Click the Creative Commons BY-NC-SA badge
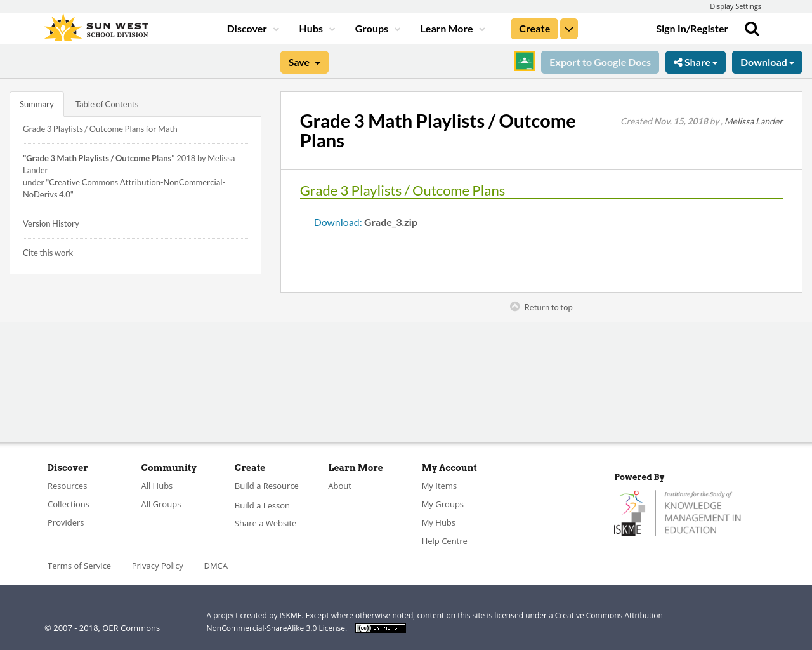 [380, 628]
